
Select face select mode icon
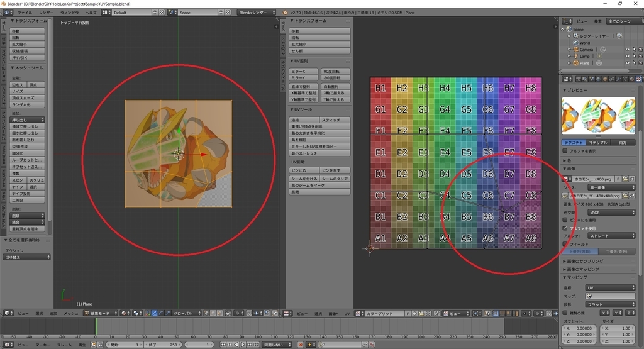coord(219,313)
